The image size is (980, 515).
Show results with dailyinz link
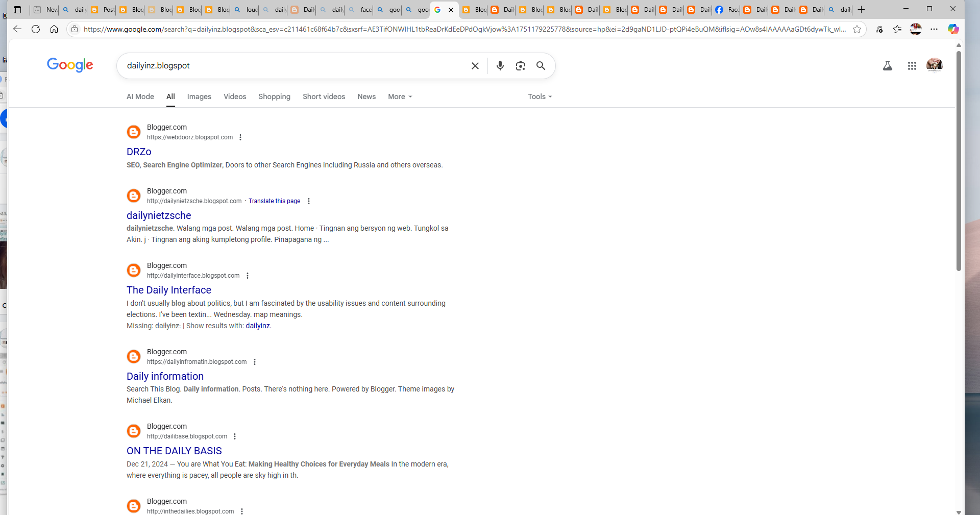click(258, 326)
